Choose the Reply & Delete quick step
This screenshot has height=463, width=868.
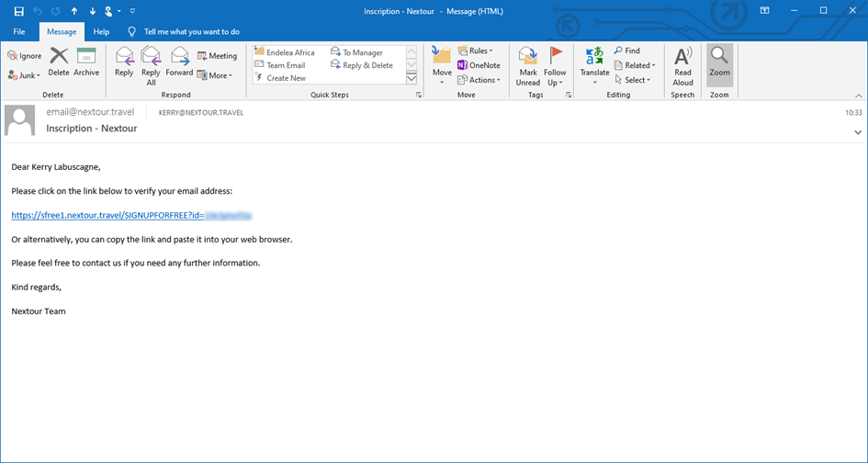tap(362, 65)
